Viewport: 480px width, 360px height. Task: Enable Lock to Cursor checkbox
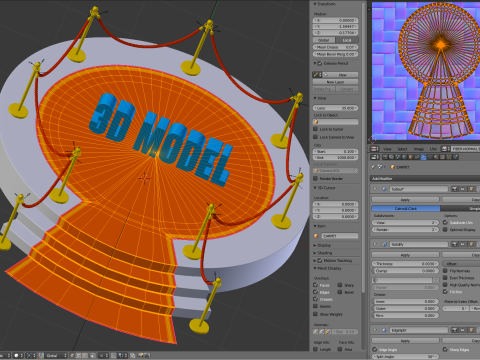point(315,129)
